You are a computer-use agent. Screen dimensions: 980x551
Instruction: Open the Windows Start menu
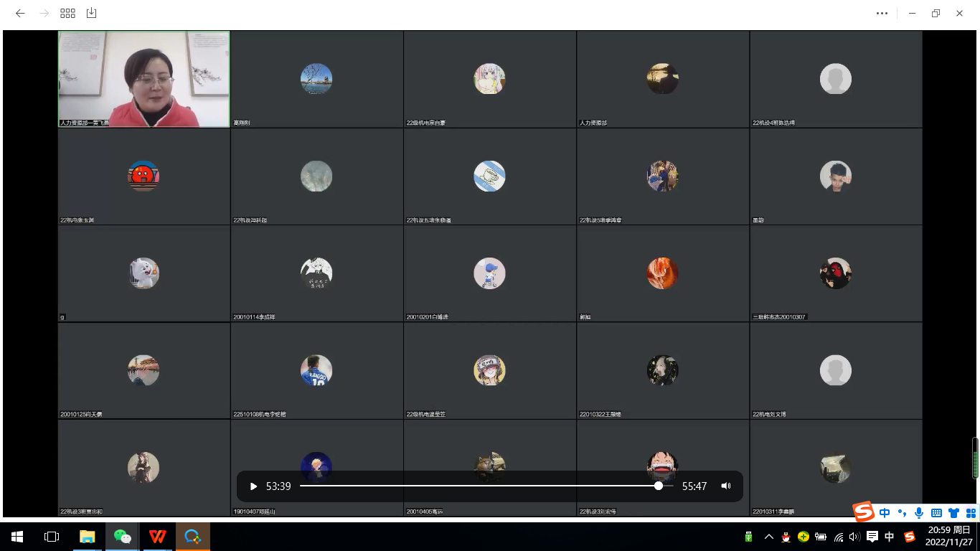17,537
